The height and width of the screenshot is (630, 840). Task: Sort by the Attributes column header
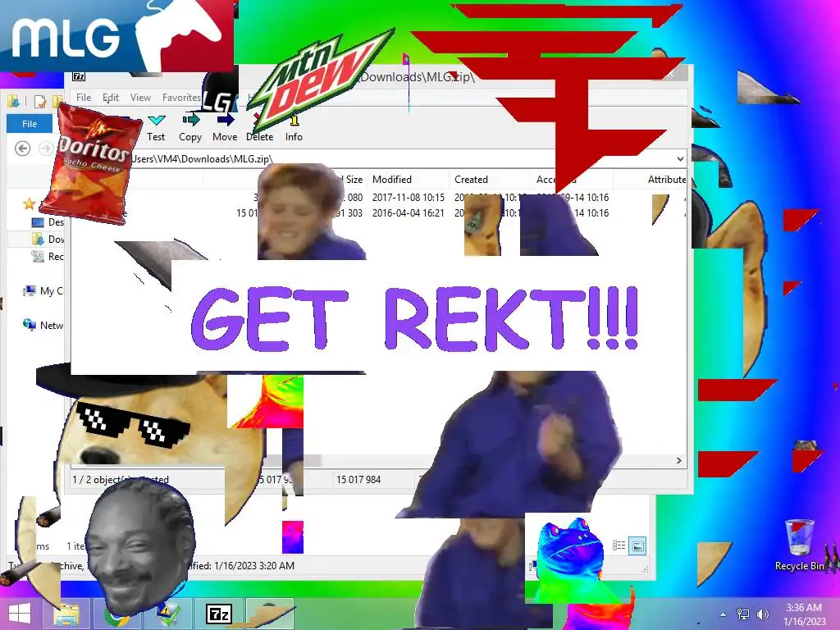[666, 180]
